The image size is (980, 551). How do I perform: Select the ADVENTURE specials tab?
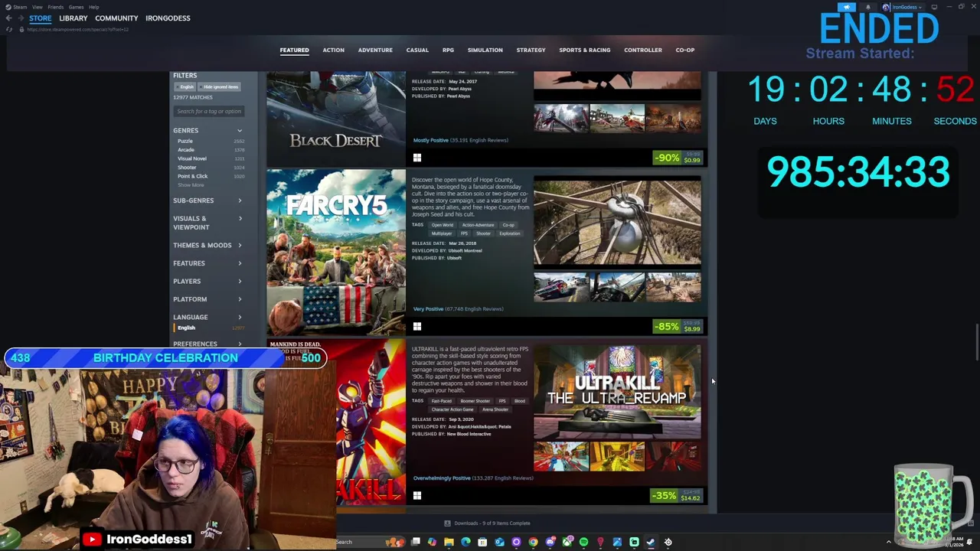375,50
